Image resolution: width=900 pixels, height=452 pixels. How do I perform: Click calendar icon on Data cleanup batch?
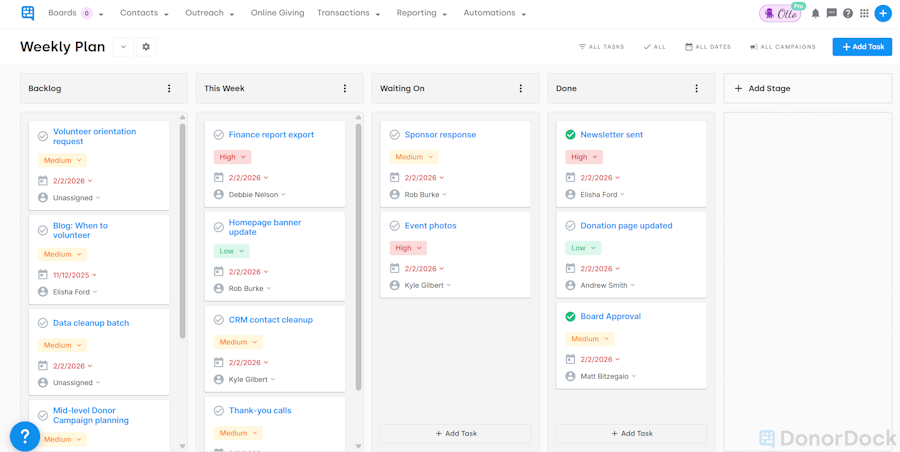coord(42,365)
